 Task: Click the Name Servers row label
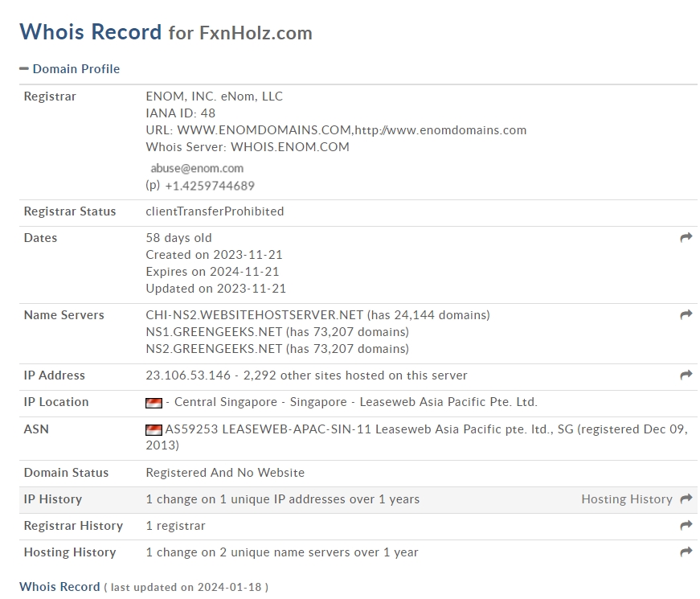coord(63,315)
